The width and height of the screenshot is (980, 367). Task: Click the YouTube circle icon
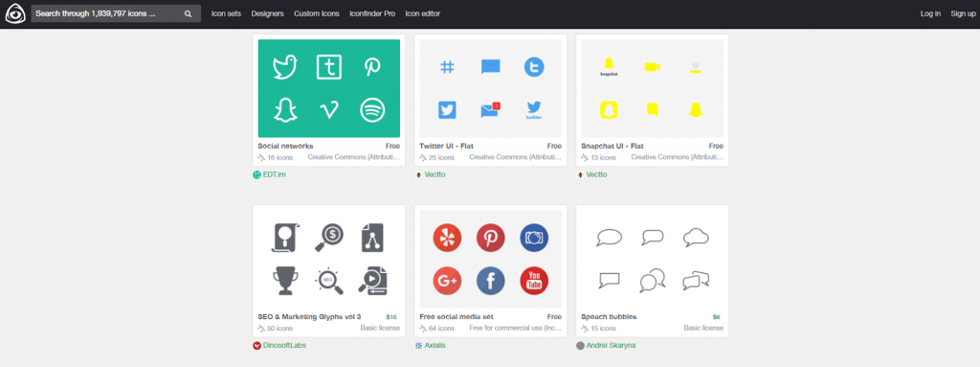coord(534,281)
